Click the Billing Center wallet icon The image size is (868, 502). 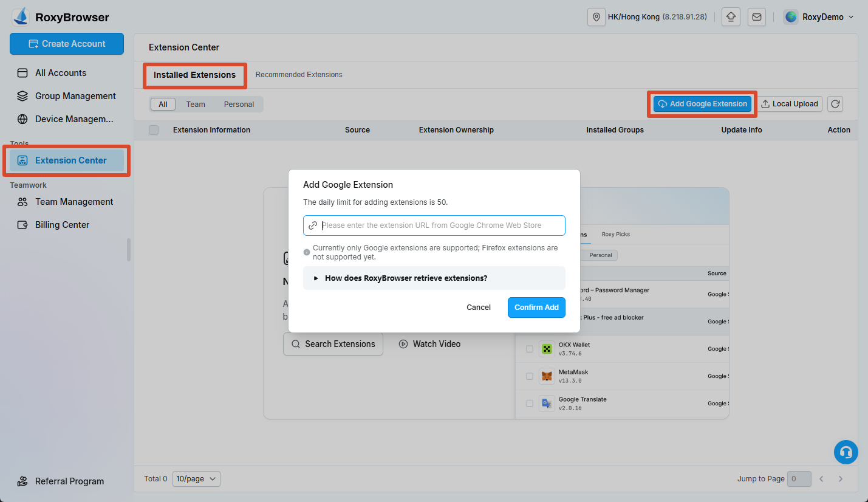[x=22, y=225]
